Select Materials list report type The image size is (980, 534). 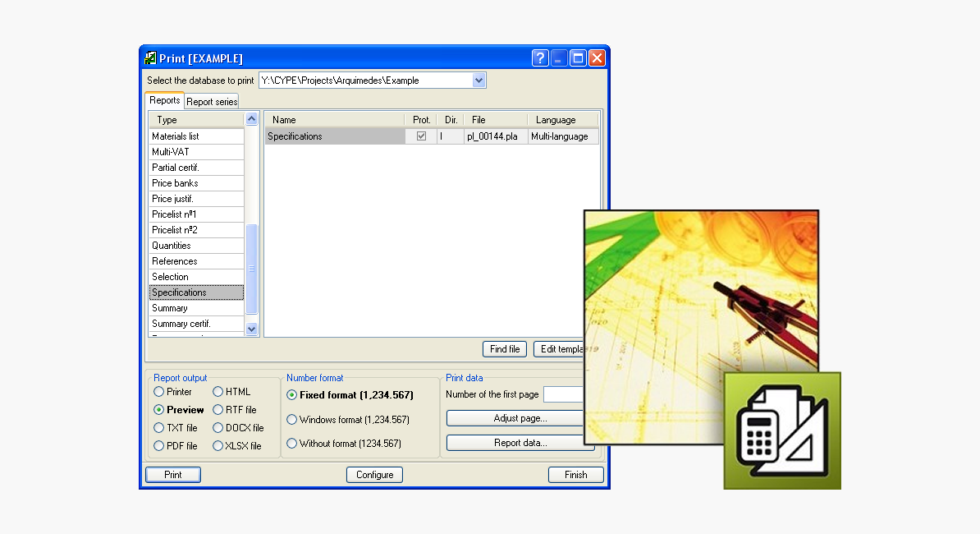pyautogui.click(x=196, y=136)
